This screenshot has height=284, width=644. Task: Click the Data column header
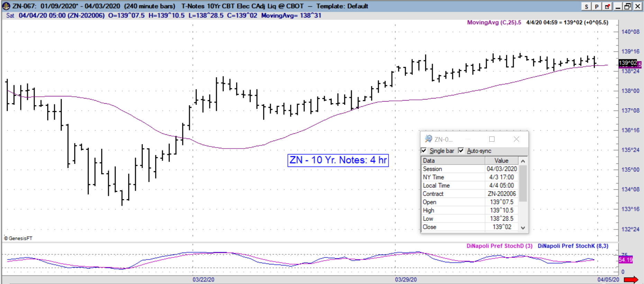(453, 161)
